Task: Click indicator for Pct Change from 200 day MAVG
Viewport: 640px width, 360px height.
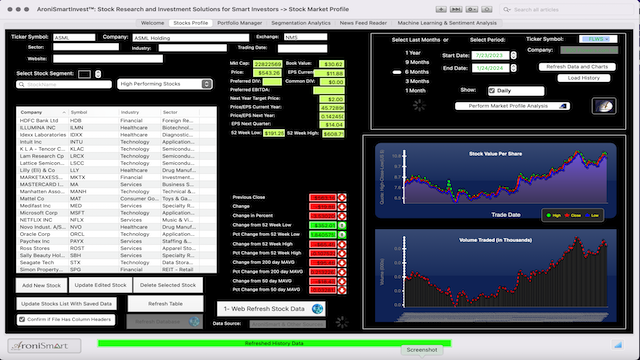Action: point(342,272)
